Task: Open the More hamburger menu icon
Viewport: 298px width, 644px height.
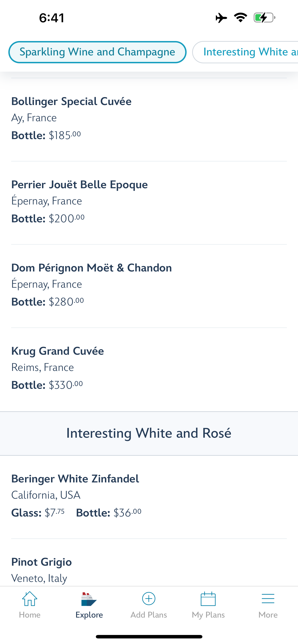Action: tap(268, 599)
